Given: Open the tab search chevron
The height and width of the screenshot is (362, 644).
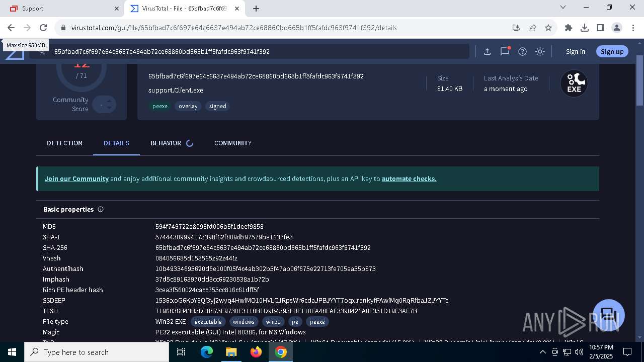Looking at the screenshot, I should pyautogui.click(x=563, y=8).
